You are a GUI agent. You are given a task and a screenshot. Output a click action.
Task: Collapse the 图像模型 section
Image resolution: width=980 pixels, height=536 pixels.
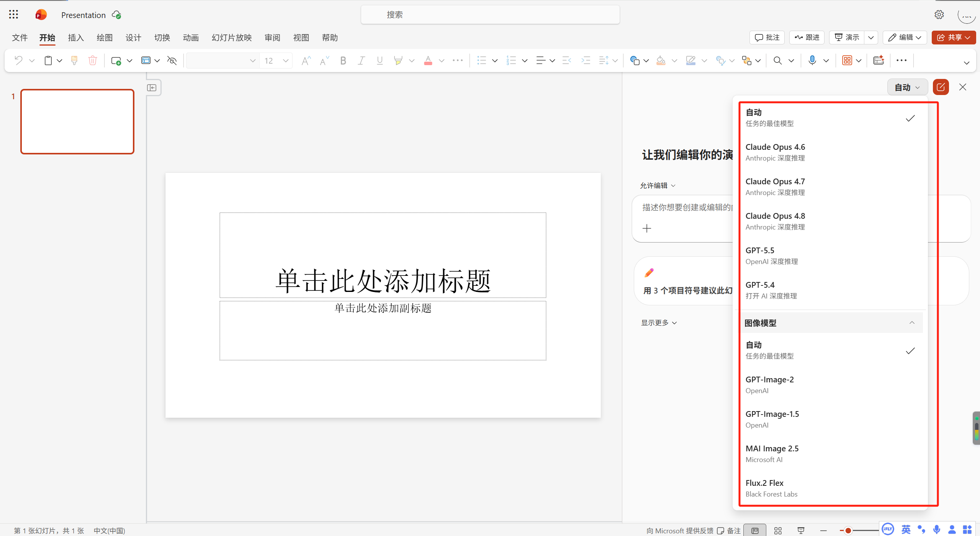pos(831,323)
